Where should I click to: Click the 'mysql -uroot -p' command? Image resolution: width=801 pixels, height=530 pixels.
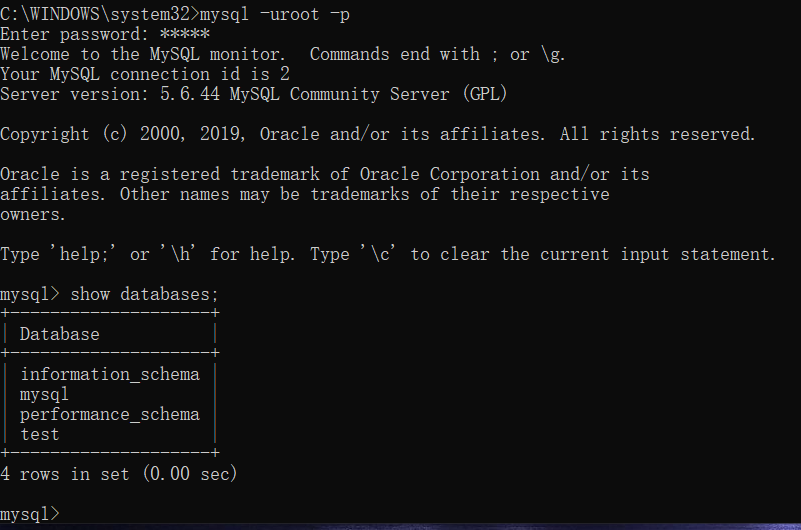275,14
